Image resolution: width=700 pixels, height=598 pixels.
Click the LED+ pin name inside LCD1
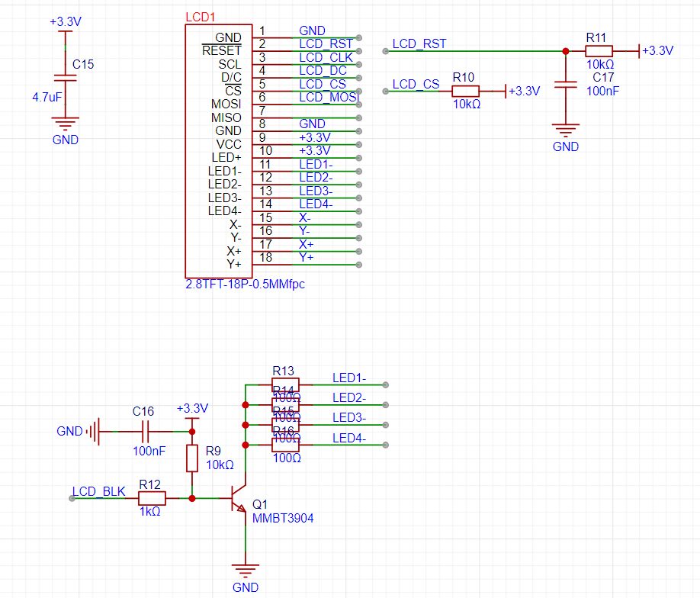pos(226,157)
